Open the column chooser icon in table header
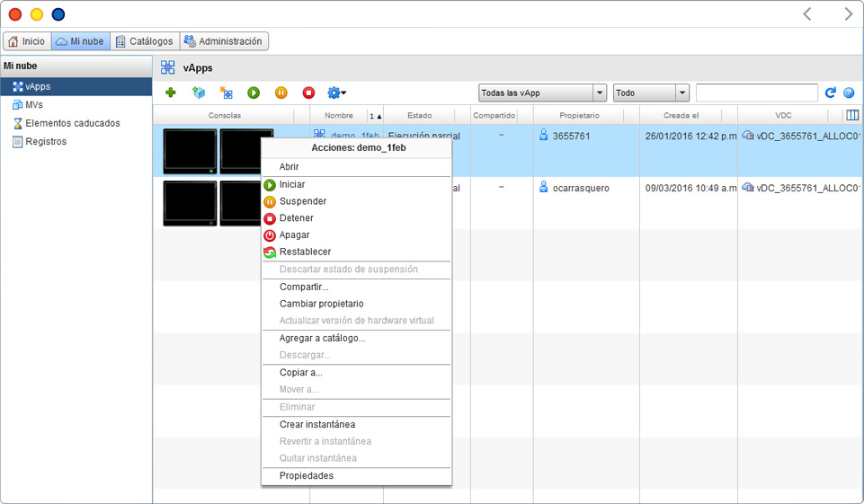This screenshot has height=504, width=864. [852, 115]
